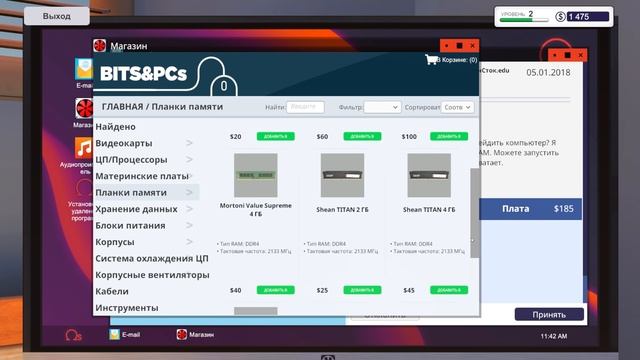The image size is (640, 360).
Task: Add the $20 Mortoni Value Supreme to cart
Action: 276,136
